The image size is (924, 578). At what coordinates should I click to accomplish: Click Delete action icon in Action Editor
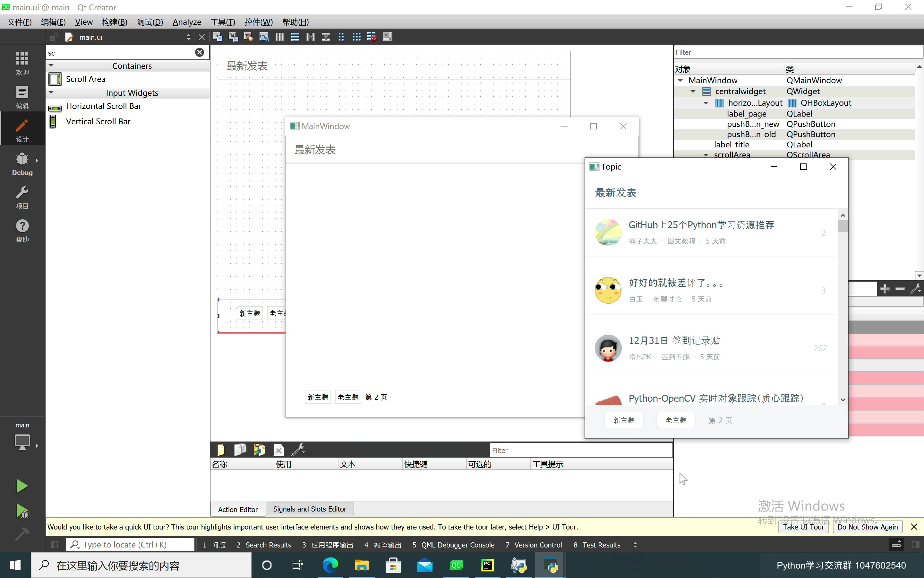click(x=279, y=450)
